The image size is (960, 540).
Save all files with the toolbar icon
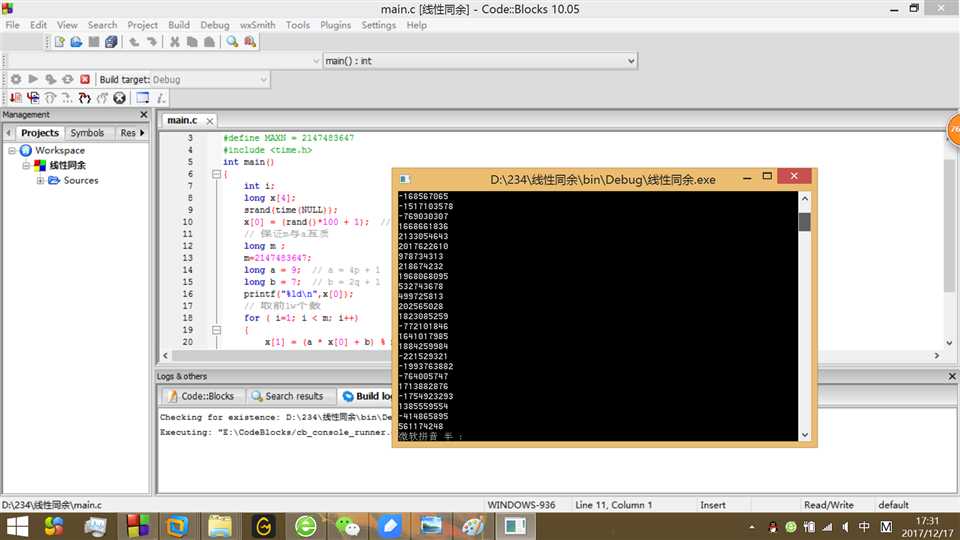coord(111,42)
